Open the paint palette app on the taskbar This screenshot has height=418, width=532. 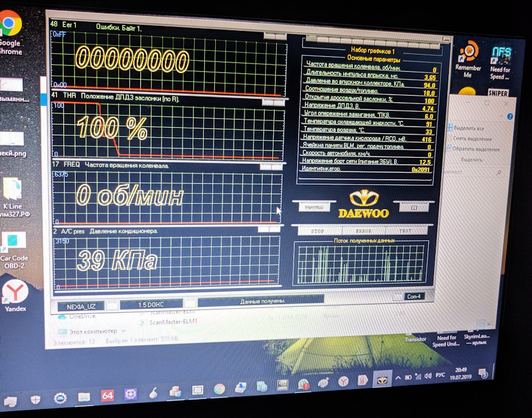(x=323, y=383)
